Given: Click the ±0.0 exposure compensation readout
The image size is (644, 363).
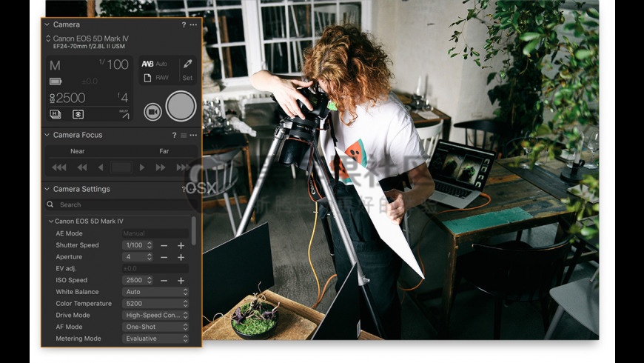Looking at the screenshot, I should tap(89, 81).
